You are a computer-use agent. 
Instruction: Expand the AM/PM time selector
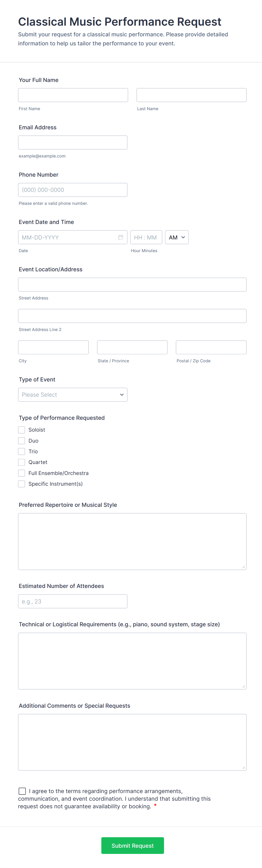point(176,237)
